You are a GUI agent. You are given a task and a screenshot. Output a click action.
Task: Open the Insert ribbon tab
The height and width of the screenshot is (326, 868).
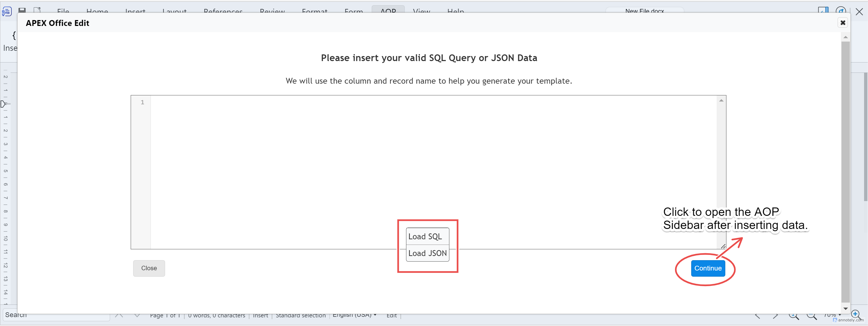(x=135, y=11)
